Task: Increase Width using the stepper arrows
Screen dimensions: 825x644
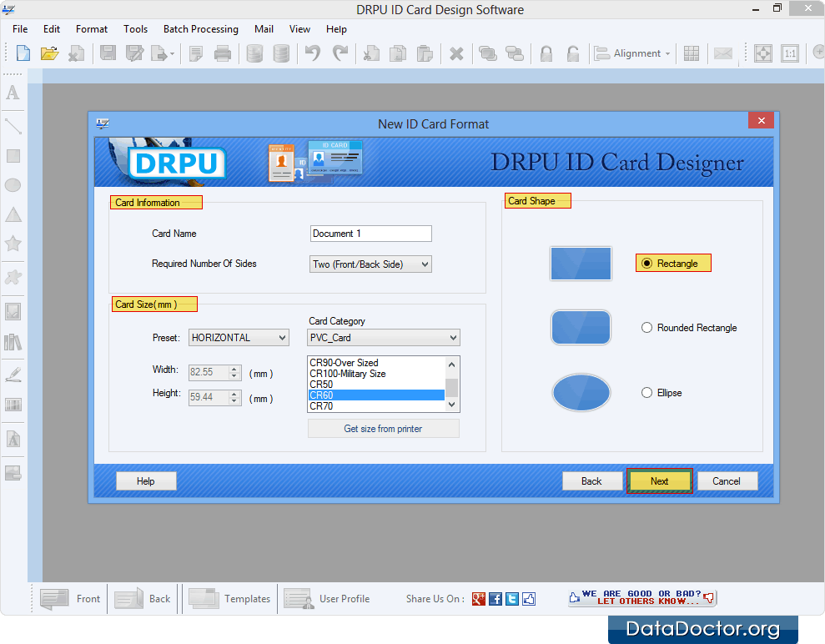Action: [234, 369]
